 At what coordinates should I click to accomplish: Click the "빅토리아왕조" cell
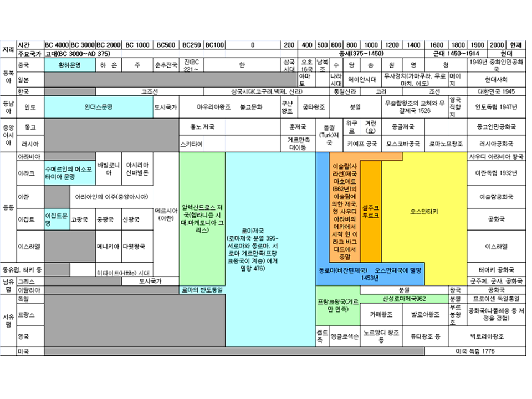487,336
